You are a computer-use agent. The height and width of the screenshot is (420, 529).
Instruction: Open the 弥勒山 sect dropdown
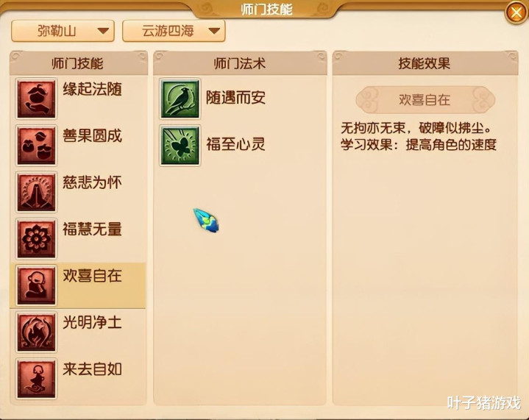(63, 31)
